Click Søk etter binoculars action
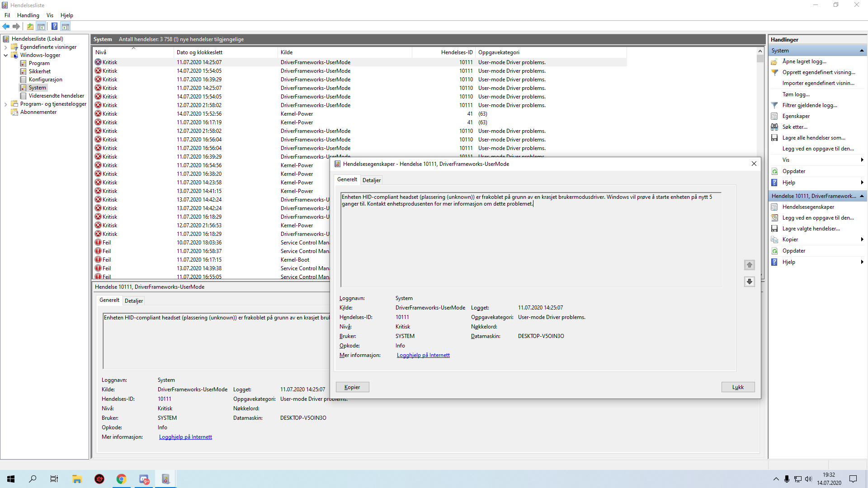The width and height of the screenshot is (868, 488). pyautogui.click(x=794, y=127)
